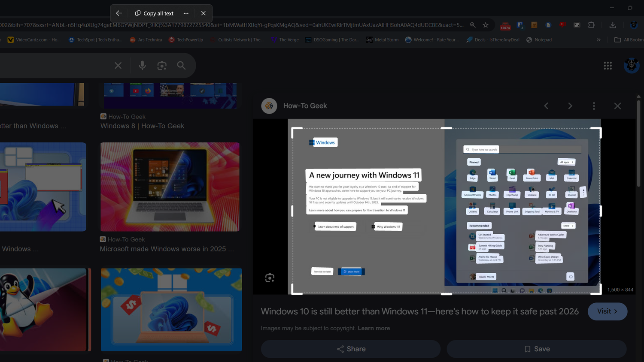Click Learn more beside the copyright notice

coord(374,328)
